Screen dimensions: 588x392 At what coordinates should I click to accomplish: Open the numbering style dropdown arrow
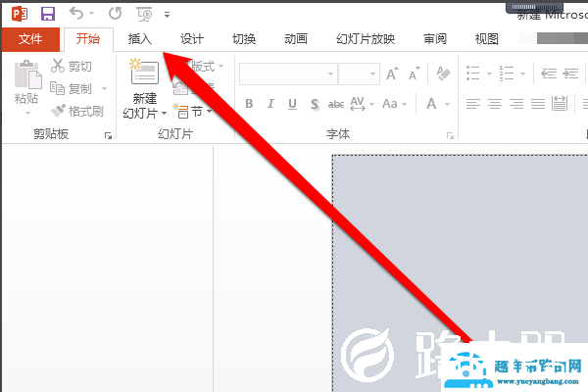pyautogui.click(x=522, y=73)
